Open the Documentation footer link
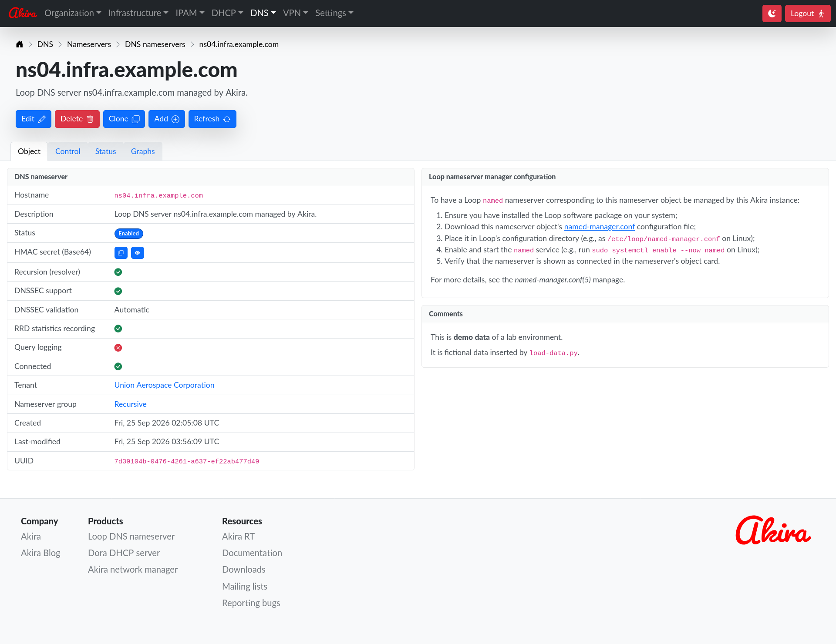Screen dimensions: 836x644 pyautogui.click(x=252, y=553)
